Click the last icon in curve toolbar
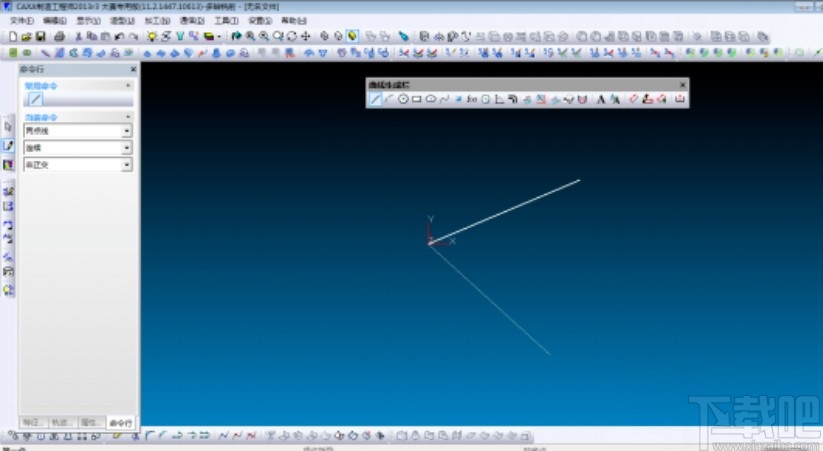 680,99
